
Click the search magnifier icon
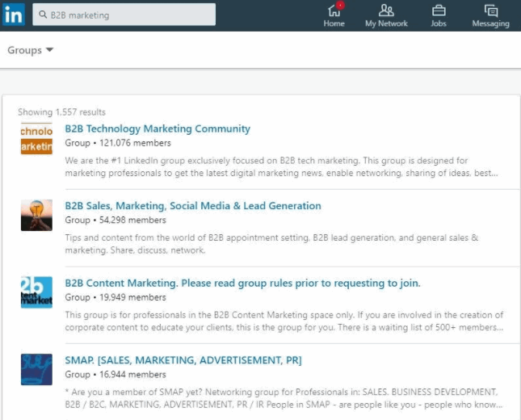[43, 15]
